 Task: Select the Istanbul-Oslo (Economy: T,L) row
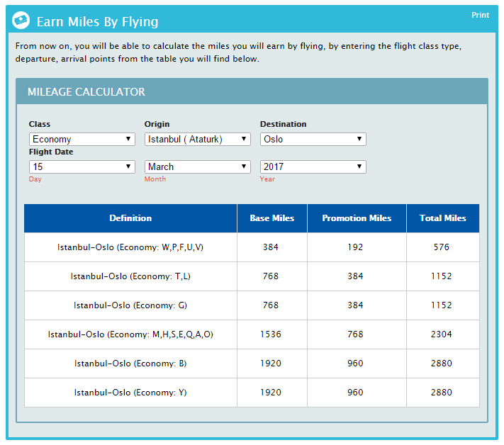click(252, 276)
